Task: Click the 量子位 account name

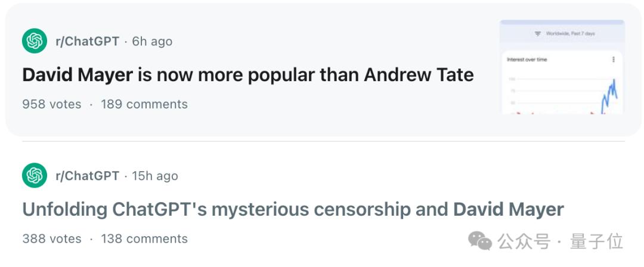Action: 596,241
